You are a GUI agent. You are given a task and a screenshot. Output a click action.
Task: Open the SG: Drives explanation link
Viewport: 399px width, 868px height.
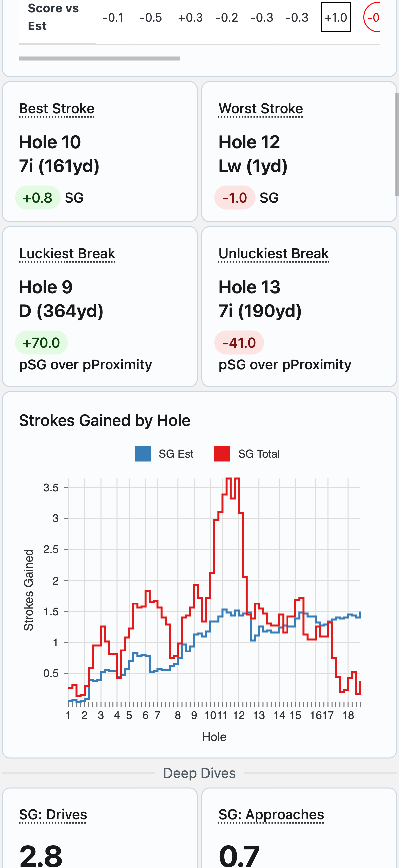pyautogui.click(x=53, y=814)
